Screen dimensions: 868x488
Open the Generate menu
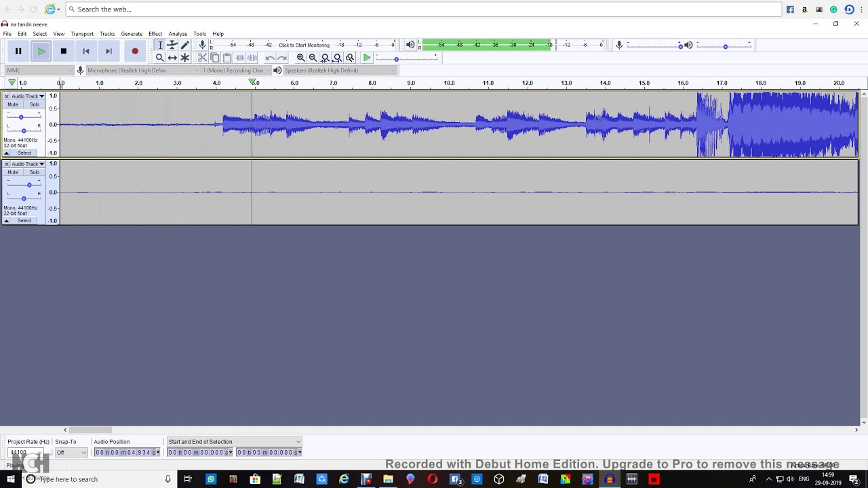132,34
